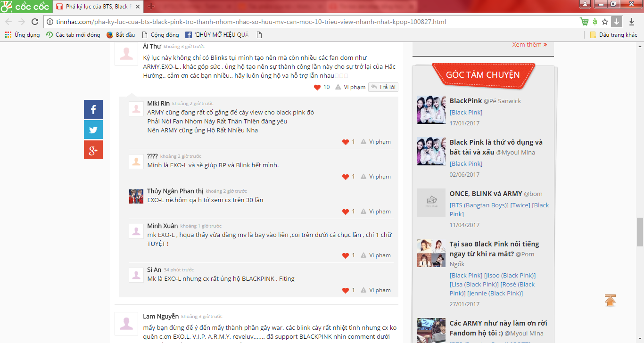Open 'Black Pink là thứ vô dụng' topic
This screenshot has height=343, width=644.
(496, 147)
